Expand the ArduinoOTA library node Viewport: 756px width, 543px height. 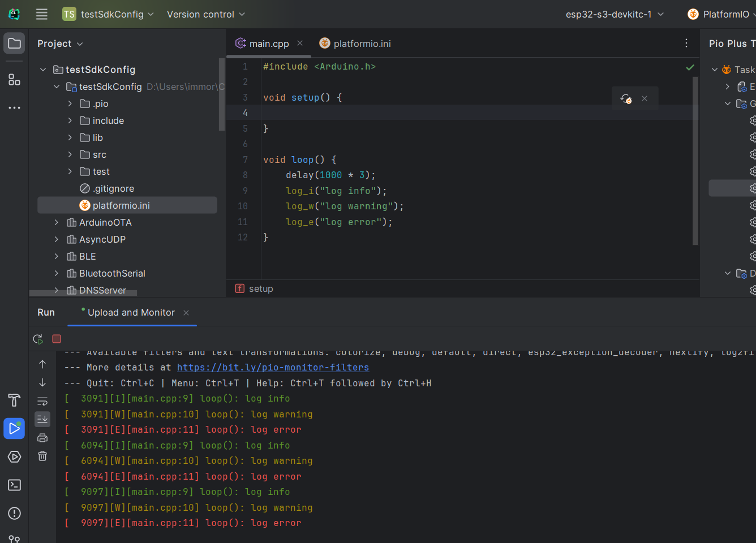(x=57, y=222)
